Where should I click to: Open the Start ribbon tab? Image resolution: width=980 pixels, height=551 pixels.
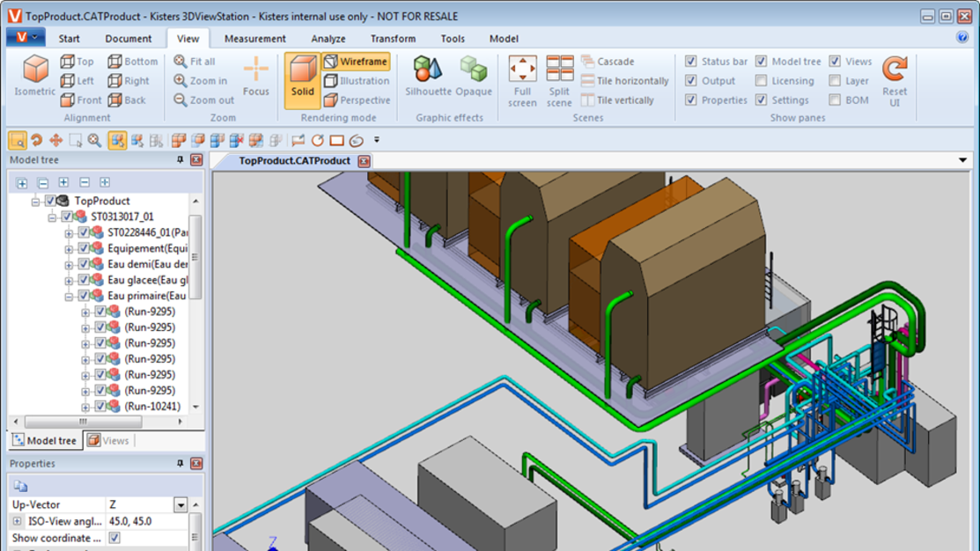click(69, 39)
